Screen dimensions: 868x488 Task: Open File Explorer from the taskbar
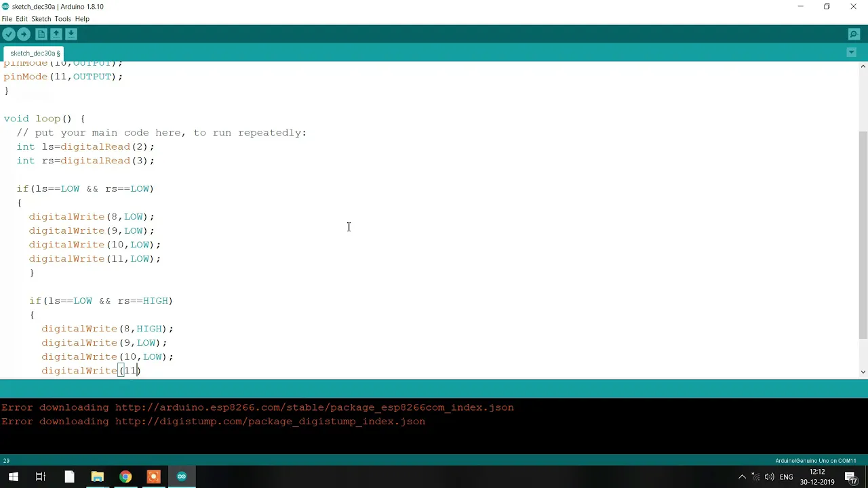(x=97, y=476)
